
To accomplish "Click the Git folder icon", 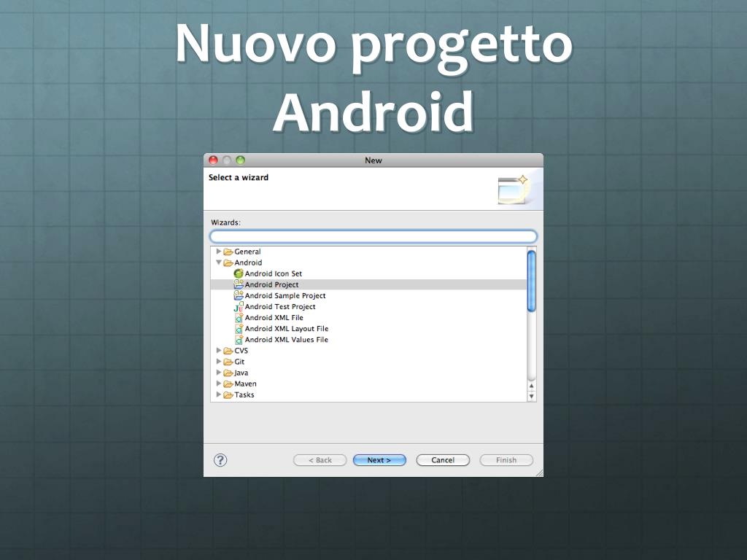I will point(228,362).
